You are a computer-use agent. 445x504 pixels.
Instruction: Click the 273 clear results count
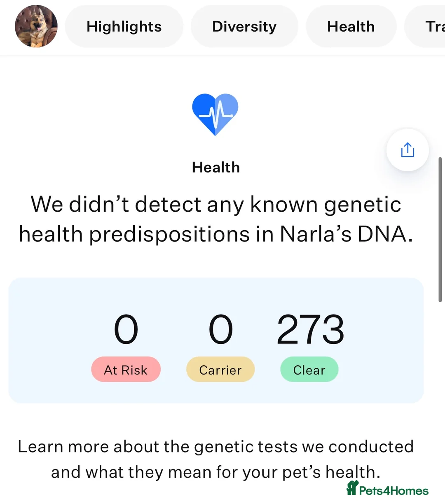coord(310,330)
